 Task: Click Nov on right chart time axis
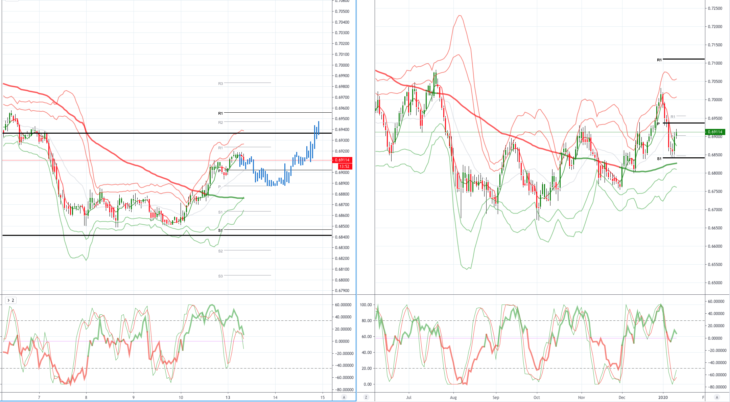click(x=581, y=398)
